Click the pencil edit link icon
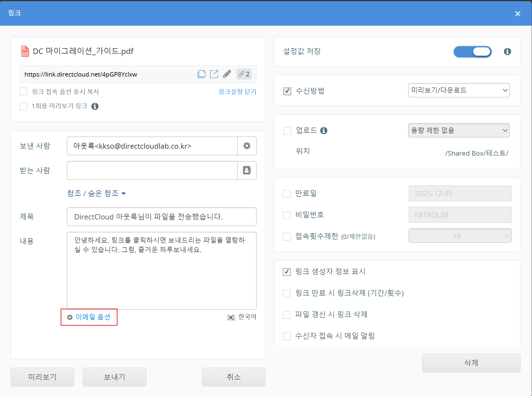 [x=227, y=74]
